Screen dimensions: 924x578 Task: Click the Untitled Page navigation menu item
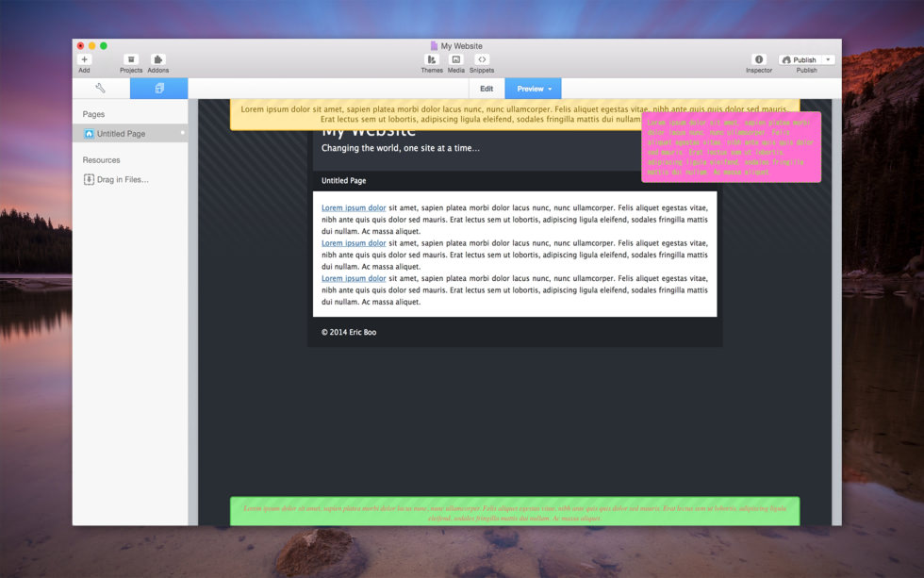pos(343,181)
